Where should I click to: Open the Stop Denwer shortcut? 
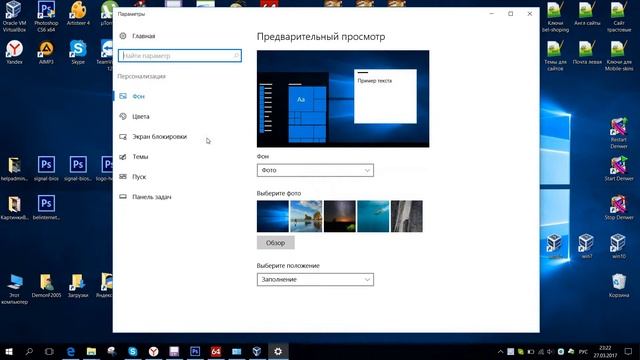(x=619, y=208)
